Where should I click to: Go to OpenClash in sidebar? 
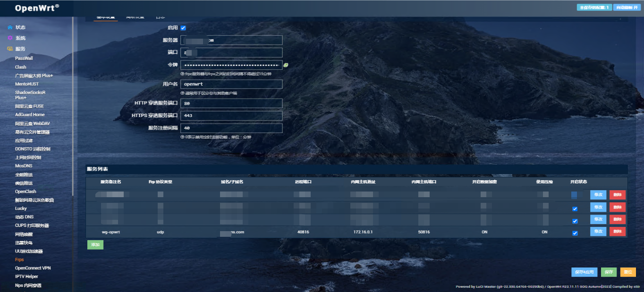[x=25, y=192]
